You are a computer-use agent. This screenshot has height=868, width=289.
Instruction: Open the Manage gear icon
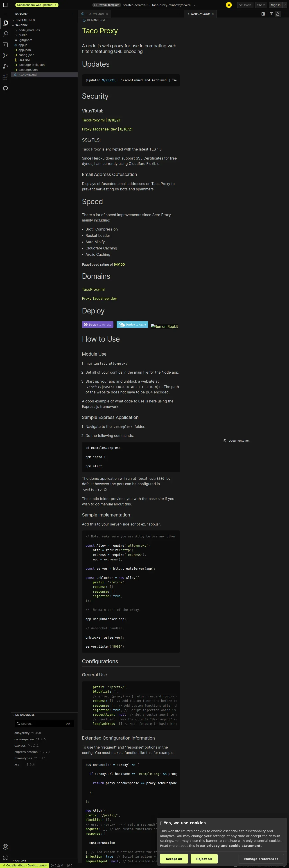[5, 858]
